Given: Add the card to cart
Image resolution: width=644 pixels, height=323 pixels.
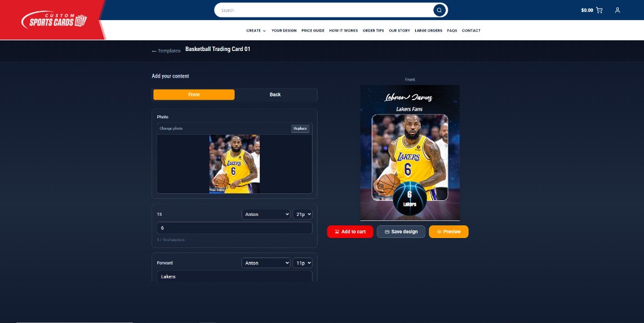Looking at the screenshot, I should 350,232.
